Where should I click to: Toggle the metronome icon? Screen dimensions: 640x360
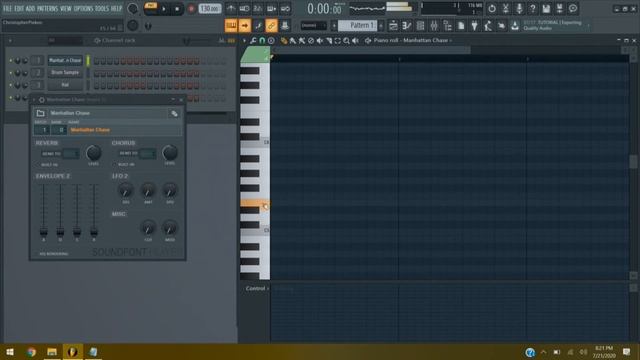coord(231,9)
